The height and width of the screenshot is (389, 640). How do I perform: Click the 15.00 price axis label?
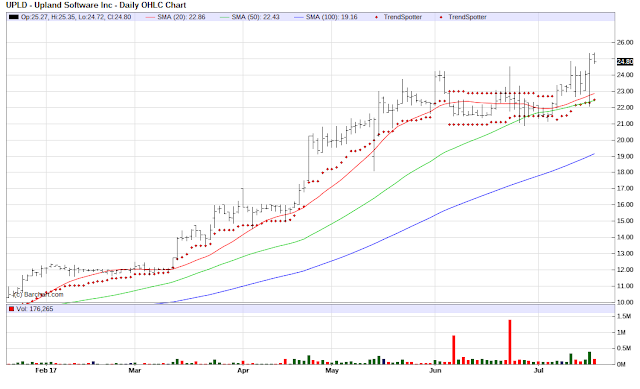(625, 221)
